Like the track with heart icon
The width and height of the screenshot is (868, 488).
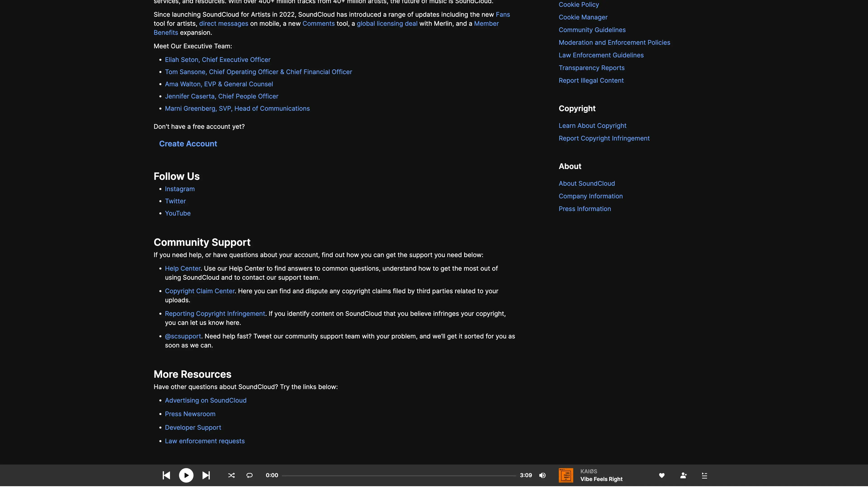pyautogui.click(x=661, y=475)
